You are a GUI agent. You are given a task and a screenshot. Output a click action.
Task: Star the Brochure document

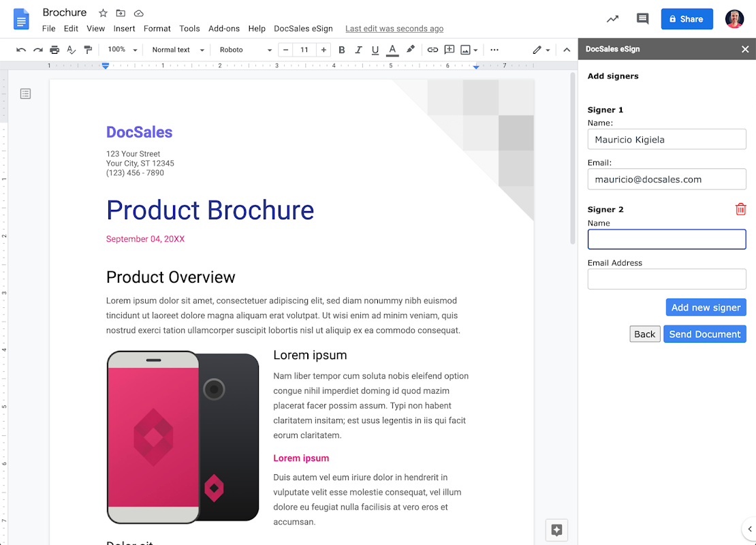click(x=103, y=13)
